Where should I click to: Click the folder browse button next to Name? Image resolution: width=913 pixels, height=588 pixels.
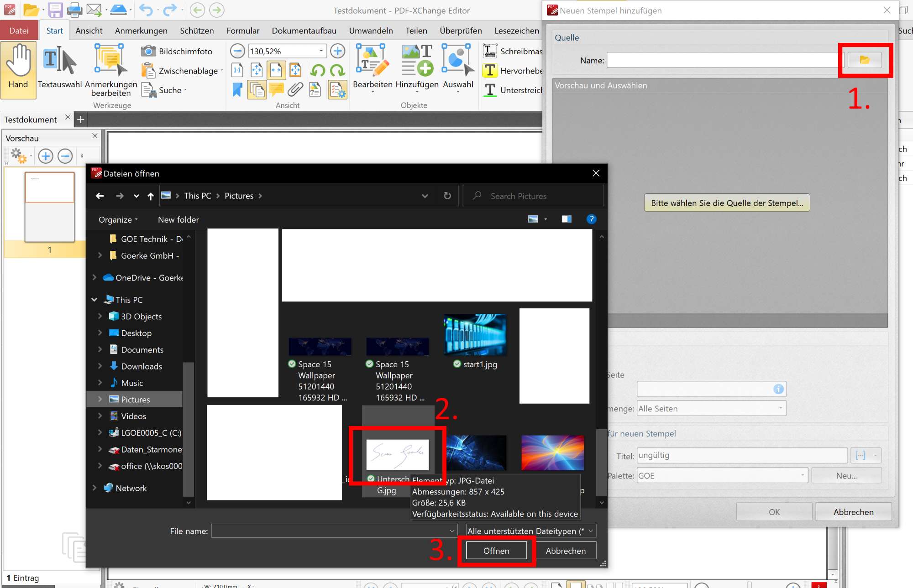(864, 60)
